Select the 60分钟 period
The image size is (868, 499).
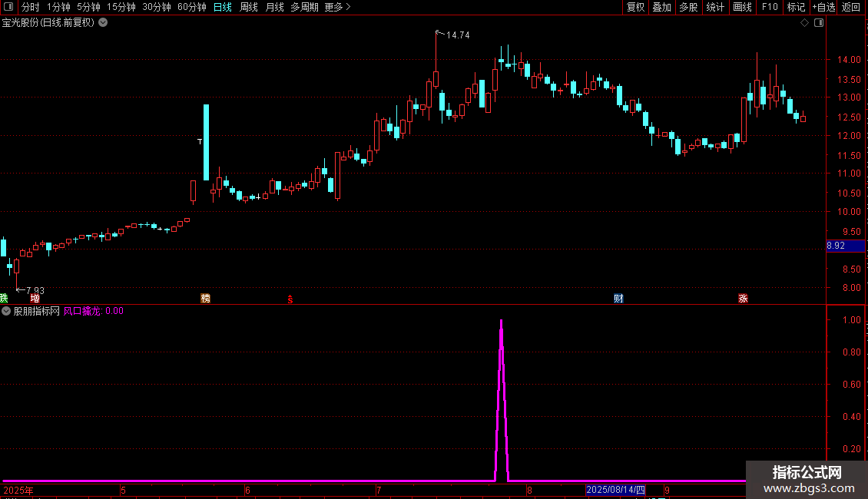tap(191, 7)
